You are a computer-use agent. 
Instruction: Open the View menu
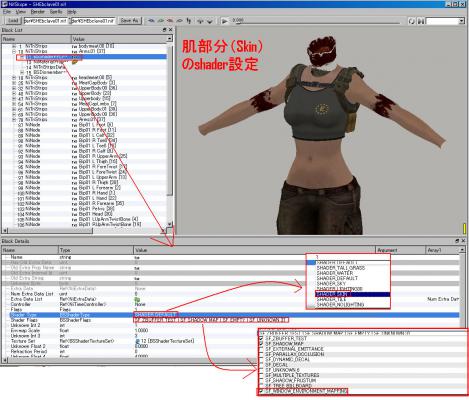pos(21,12)
